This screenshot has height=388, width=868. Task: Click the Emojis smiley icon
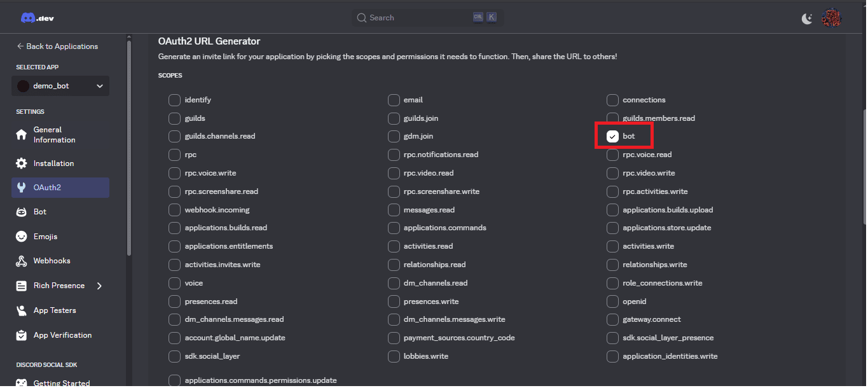(x=22, y=237)
